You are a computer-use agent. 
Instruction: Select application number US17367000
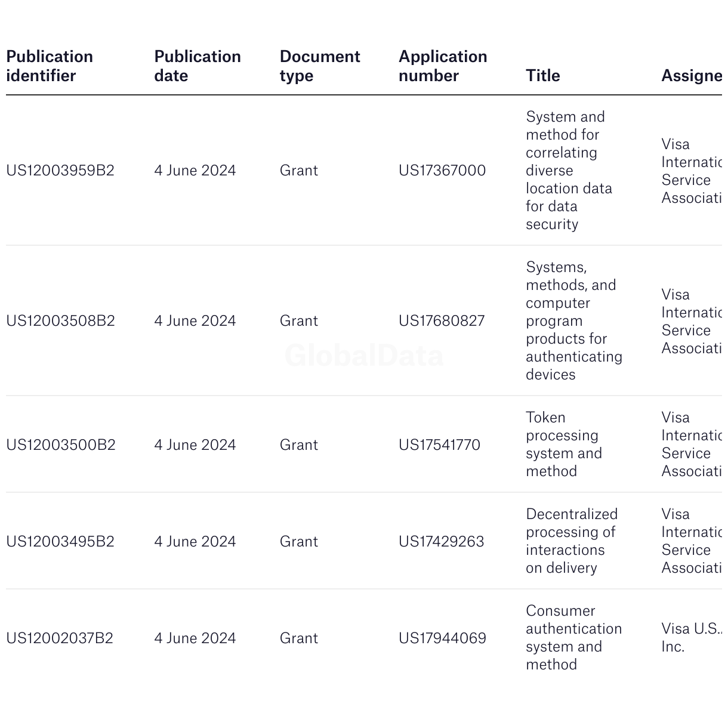coord(442,171)
